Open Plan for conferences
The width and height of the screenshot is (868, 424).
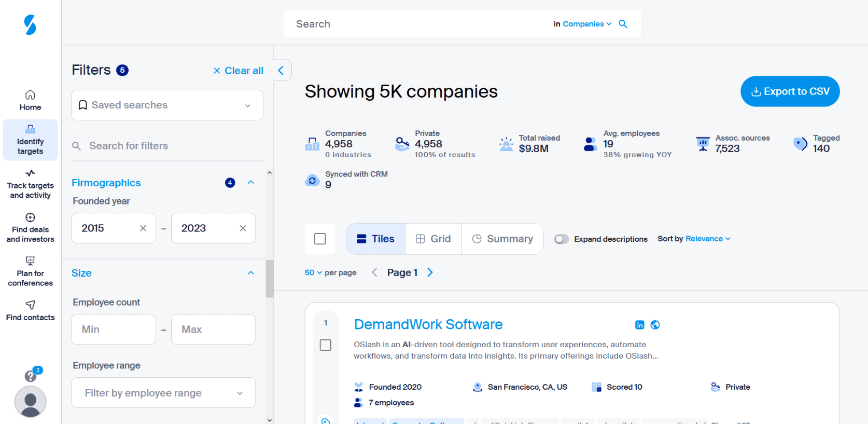tap(30, 272)
